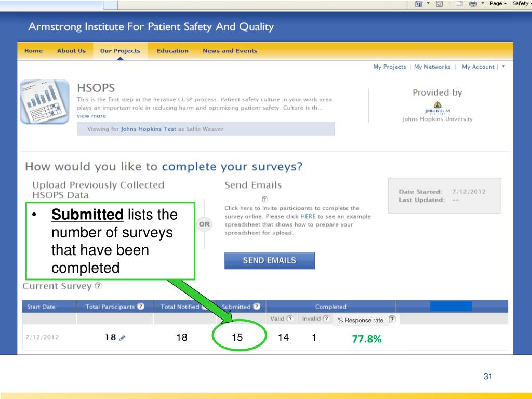Open the Education navigation tab
This screenshot has width=532, height=399.
point(172,51)
